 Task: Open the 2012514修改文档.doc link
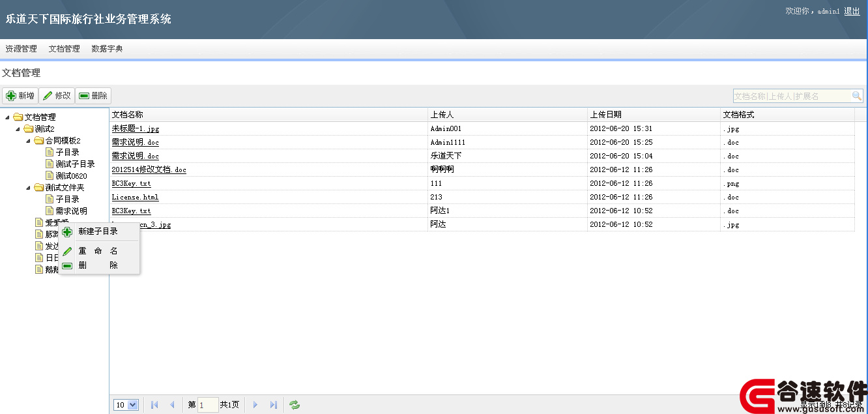[149, 170]
